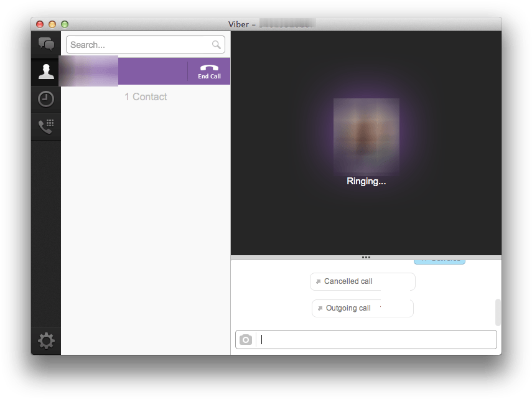The image size is (532, 399).
Task: Select the Cancelled call entry
Action: coord(348,281)
